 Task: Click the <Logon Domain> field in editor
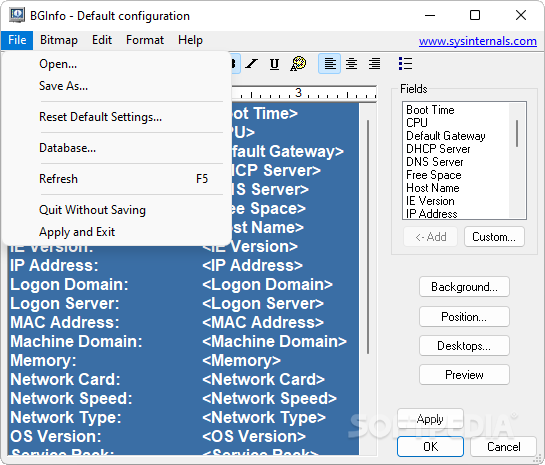[267, 285]
